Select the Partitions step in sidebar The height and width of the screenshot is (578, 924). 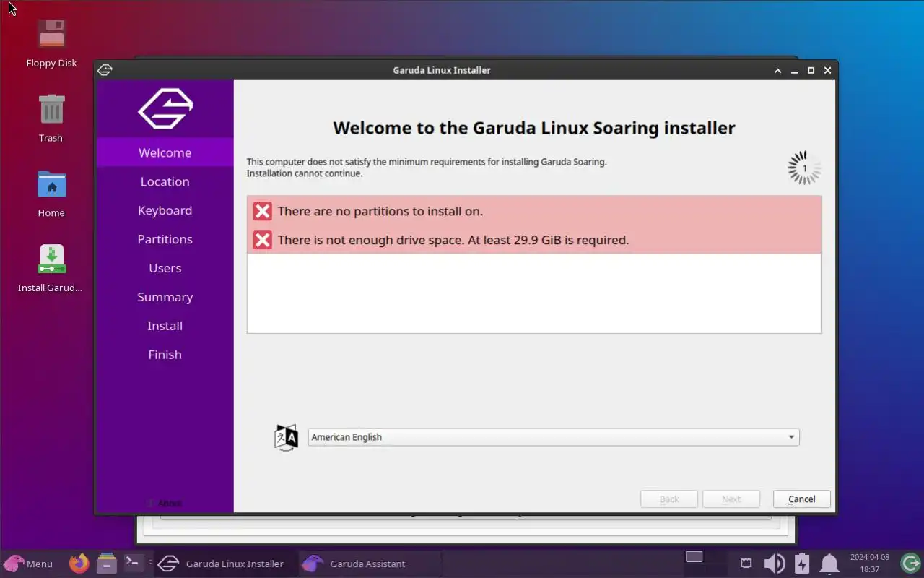[165, 239]
